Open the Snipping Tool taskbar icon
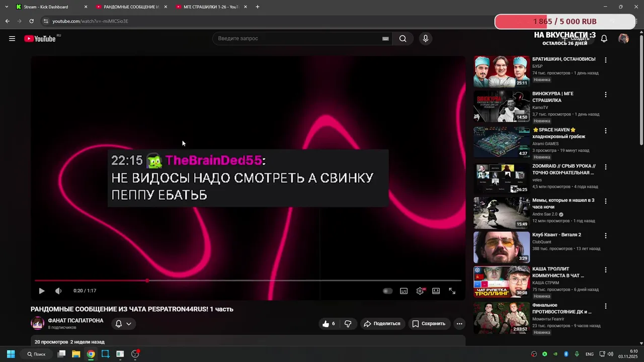 [x=105, y=354]
